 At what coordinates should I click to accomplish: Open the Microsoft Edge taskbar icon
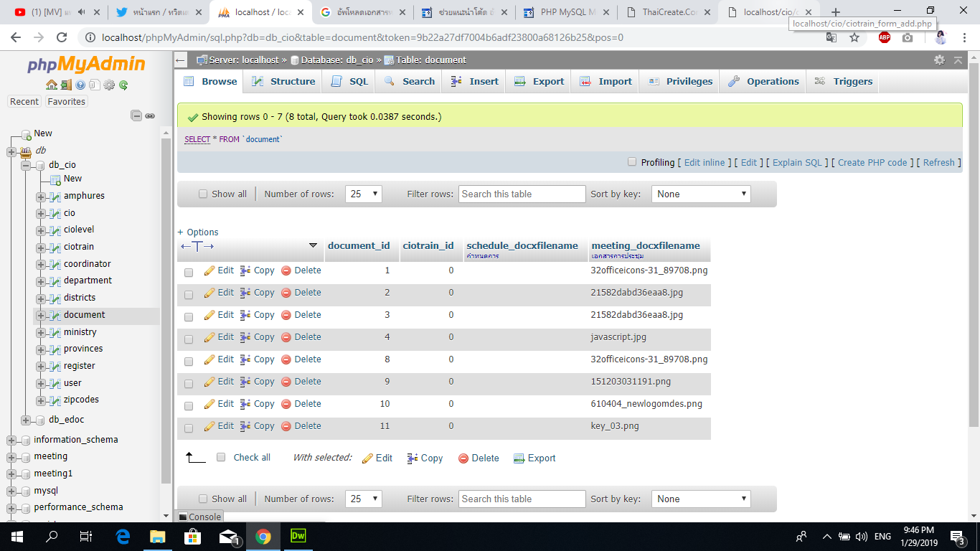click(123, 536)
